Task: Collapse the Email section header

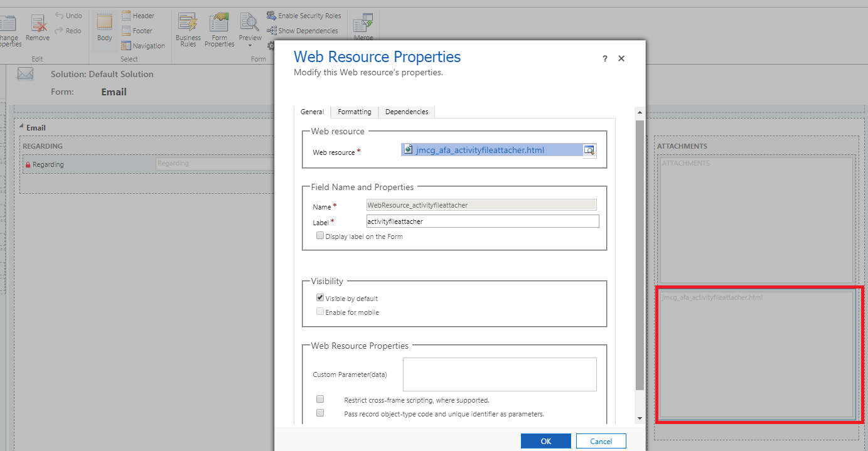Action: point(23,127)
